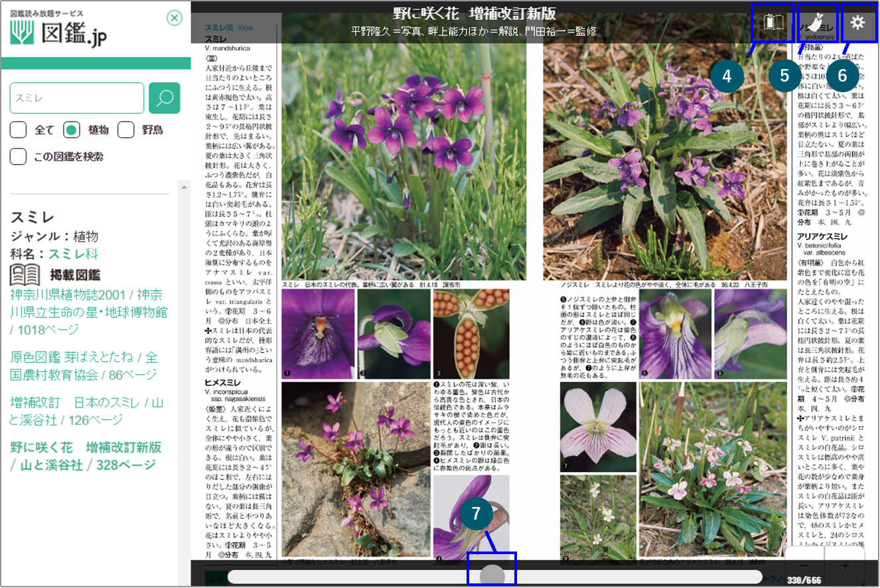Click the 掲載図鑑 label

click(75, 275)
